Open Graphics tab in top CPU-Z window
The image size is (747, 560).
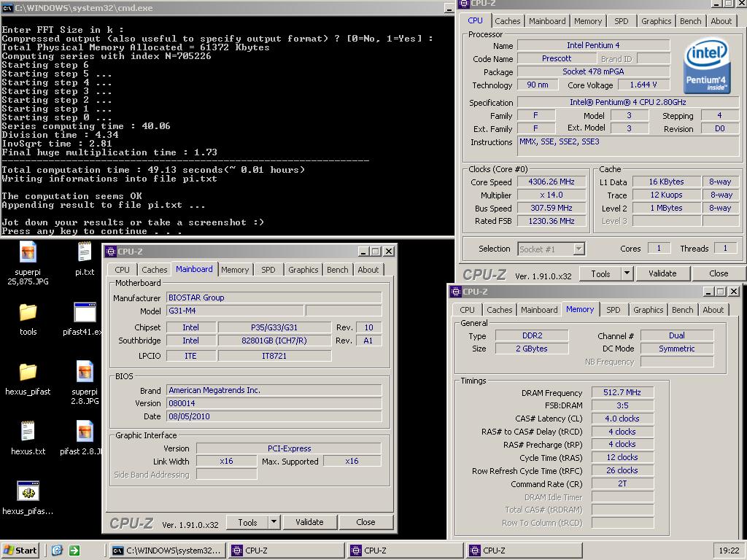tap(656, 21)
